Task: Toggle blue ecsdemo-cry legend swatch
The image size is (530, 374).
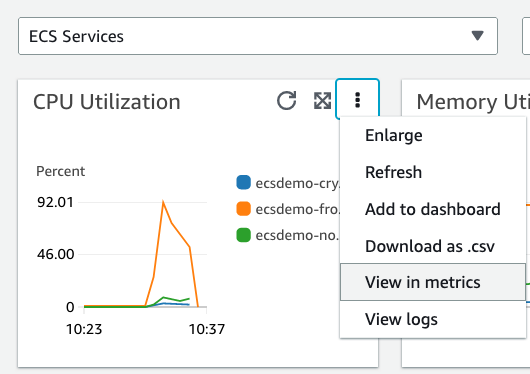Action: 243,183
